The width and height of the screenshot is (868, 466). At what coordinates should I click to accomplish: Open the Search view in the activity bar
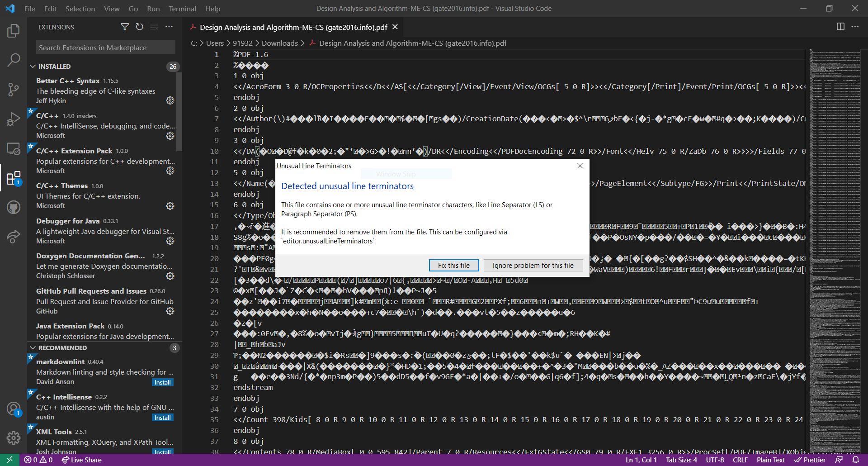[x=13, y=60]
